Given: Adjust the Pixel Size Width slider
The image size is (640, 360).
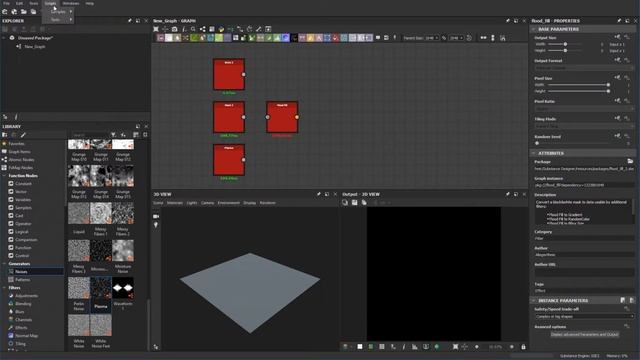Looking at the screenshot, I should 608,85.
